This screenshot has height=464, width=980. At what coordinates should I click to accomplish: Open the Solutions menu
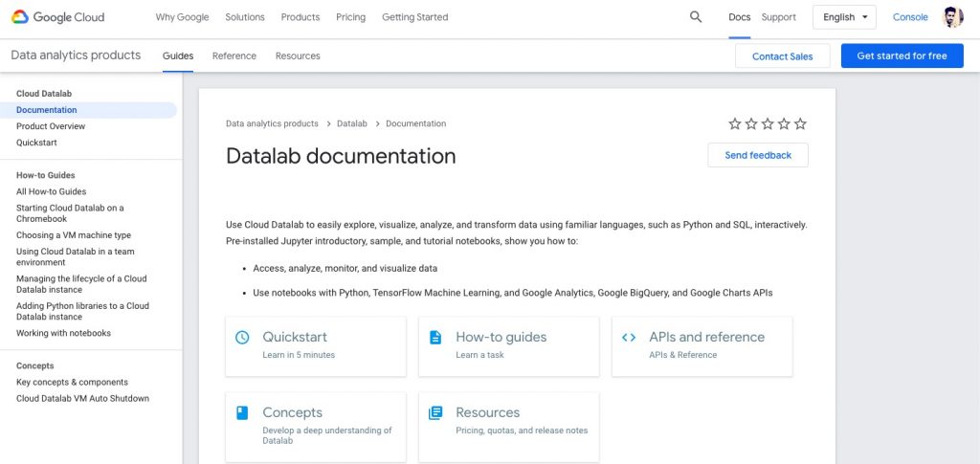pos(245,17)
